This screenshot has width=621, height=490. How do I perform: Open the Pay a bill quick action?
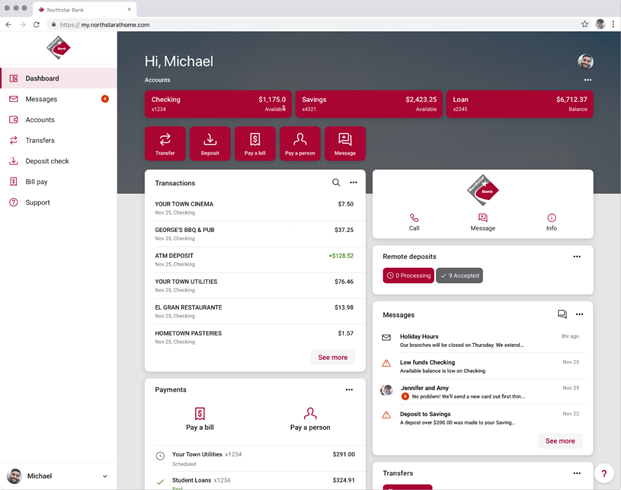[255, 140]
